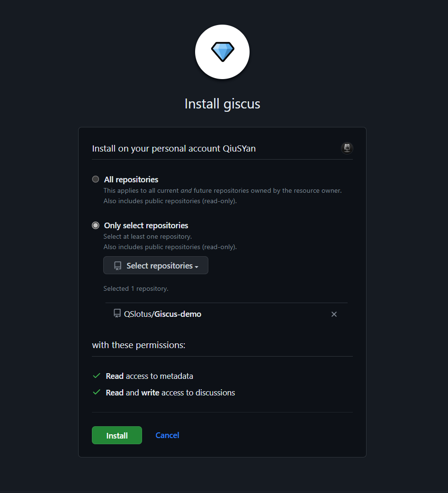Click the book icon inside Select repositories button
The height and width of the screenshot is (493, 448).
click(x=118, y=266)
